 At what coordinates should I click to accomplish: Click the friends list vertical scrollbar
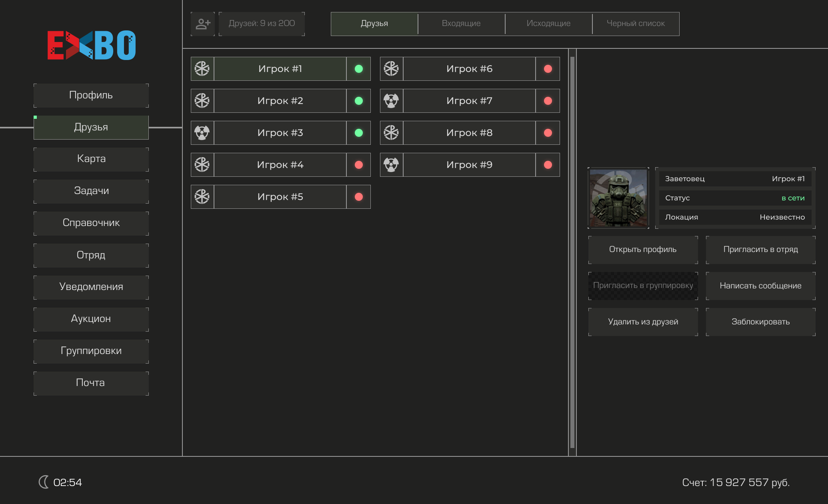coord(572,252)
